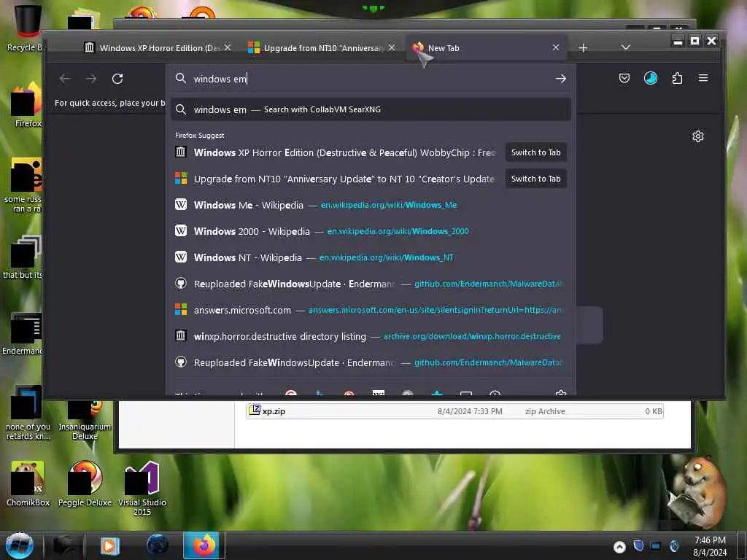Screen dimensions: 747x560
Task: Select the 'none of you' desktop icon
Action: click(x=28, y=413)
